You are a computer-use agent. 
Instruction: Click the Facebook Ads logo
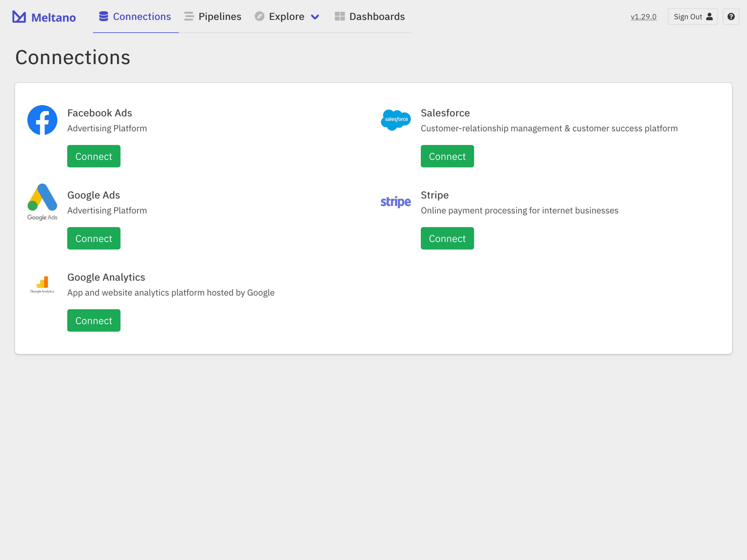pos(42,120)
